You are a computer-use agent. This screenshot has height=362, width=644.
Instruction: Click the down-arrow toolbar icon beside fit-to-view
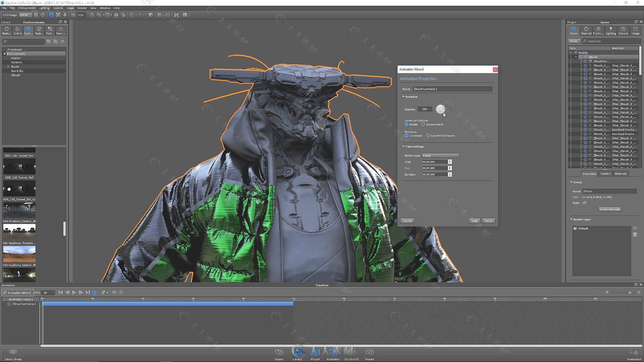[x=65, y=15]
